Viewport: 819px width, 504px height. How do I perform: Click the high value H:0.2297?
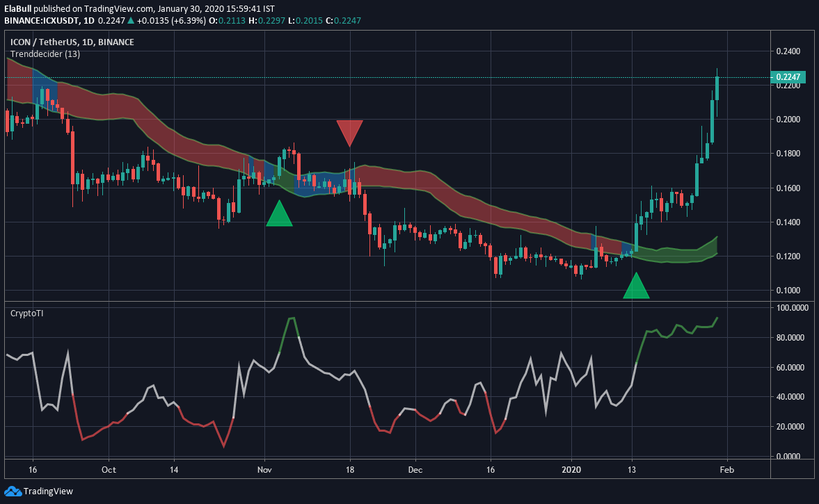(267, 21)
